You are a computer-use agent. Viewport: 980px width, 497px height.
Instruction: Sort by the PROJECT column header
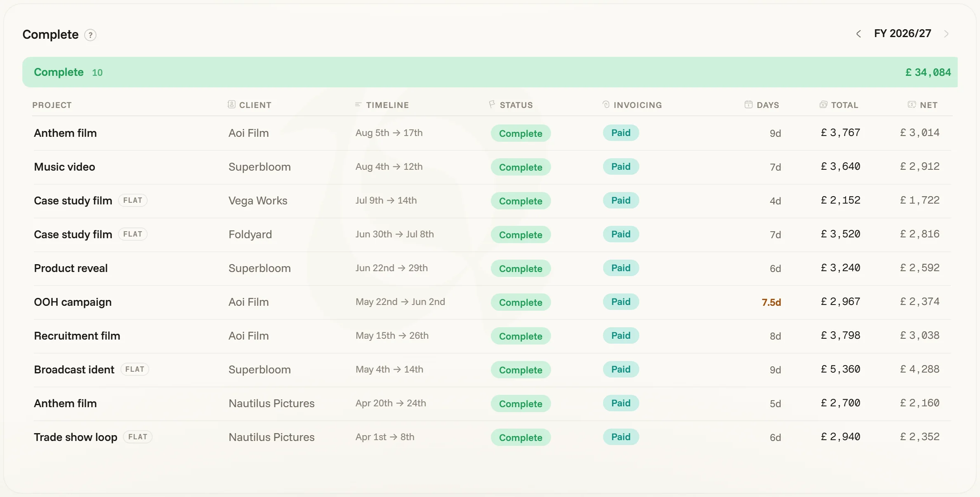coord(52,105)
